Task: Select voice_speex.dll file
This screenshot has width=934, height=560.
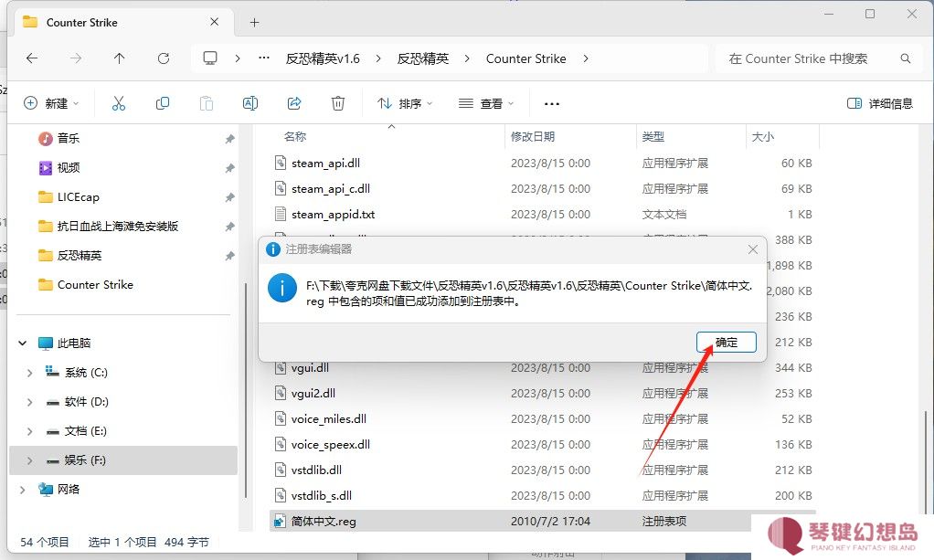Action: (x=331, y=444)
